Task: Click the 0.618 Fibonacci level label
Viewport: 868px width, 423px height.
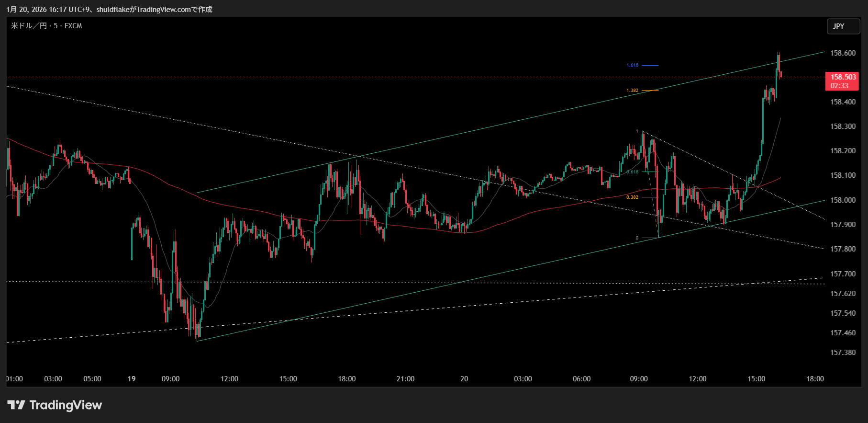Action: click(x=632, y=172)
